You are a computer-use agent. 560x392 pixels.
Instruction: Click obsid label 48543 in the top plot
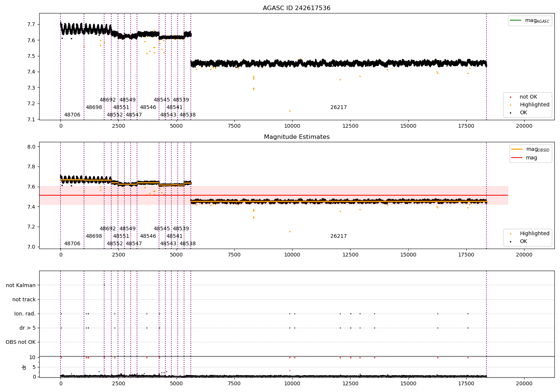tap(168, 115)
